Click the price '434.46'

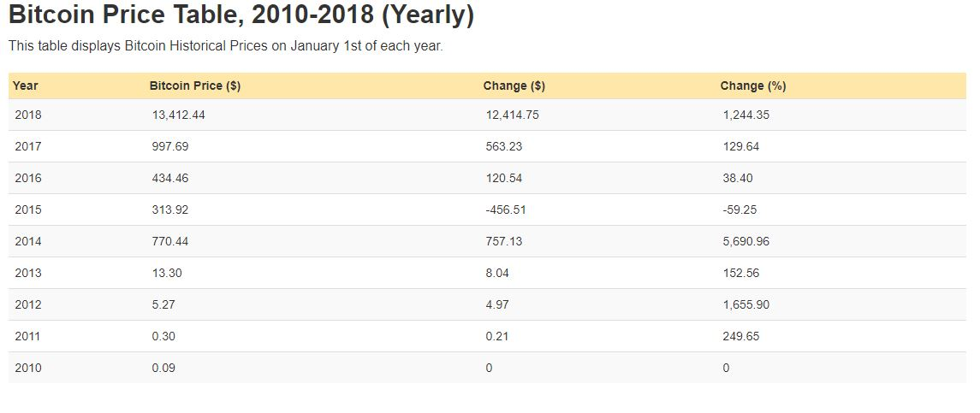(x=170, y=178)
